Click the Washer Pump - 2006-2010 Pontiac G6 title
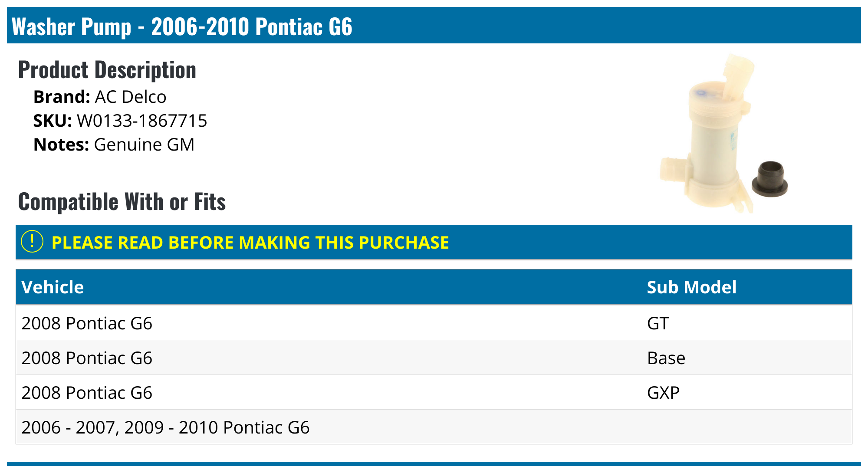This screenshot has width=868, height=473. pos(182,26)
